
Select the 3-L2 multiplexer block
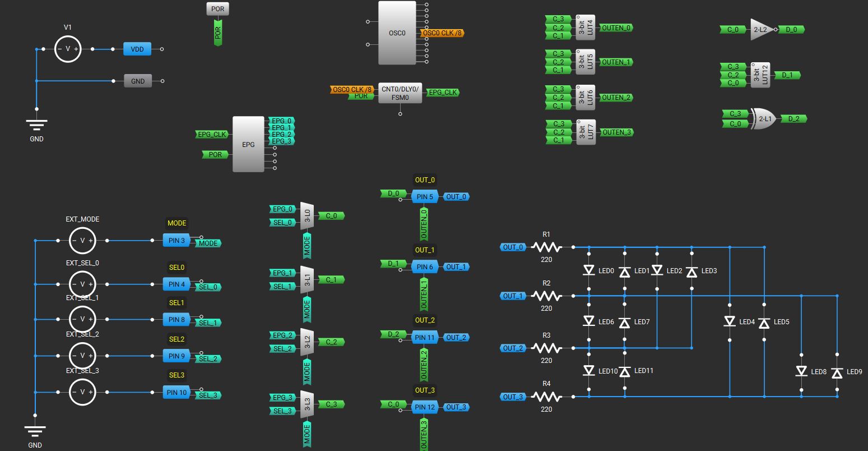click(x=307, y=342)
